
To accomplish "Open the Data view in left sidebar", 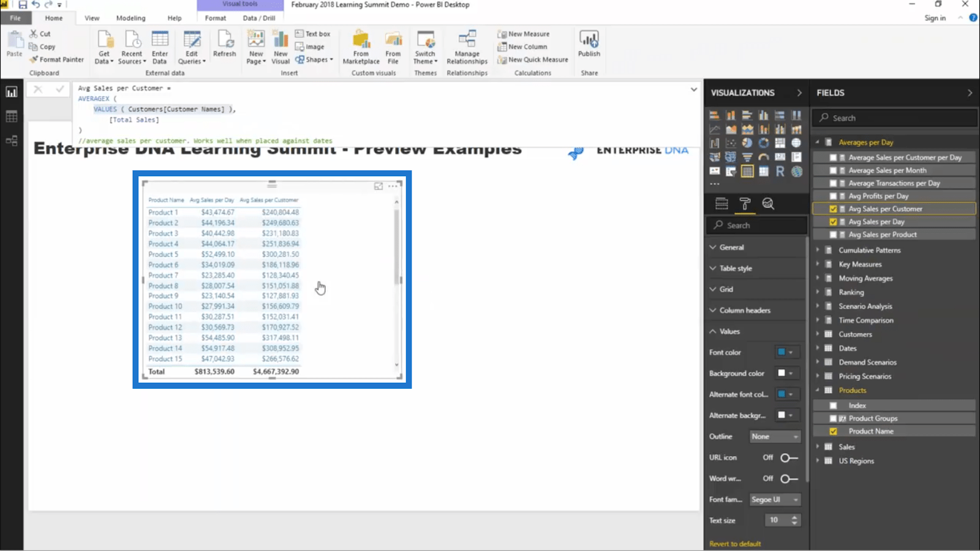I will pyautogui.click(x=12, y=116).
